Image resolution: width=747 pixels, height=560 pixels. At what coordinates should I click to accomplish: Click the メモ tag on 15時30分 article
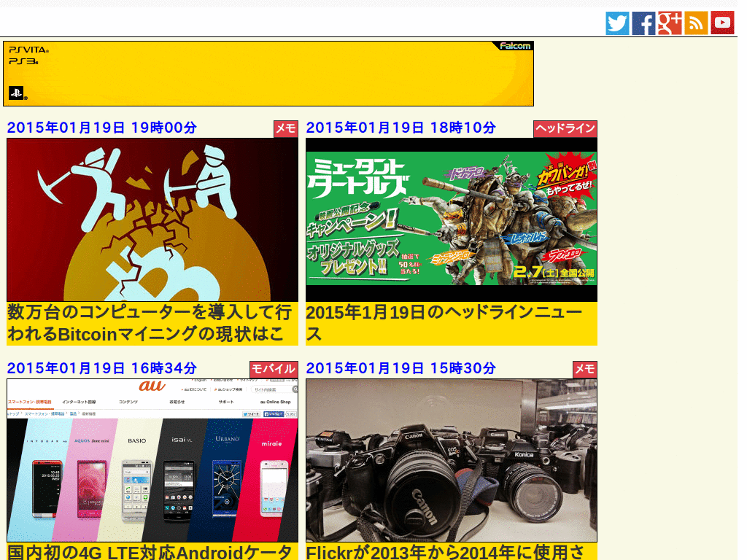[584, 369]
